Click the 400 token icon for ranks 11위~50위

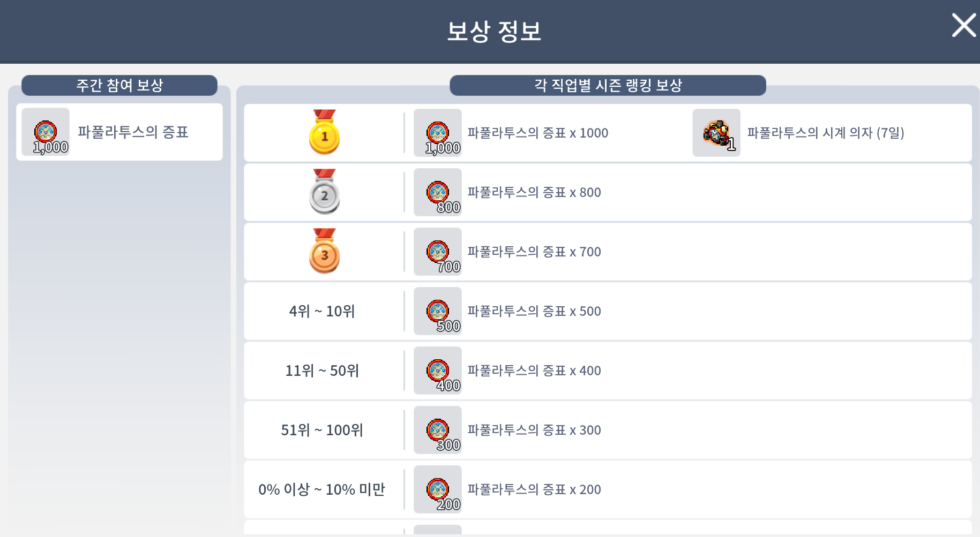pyautogui.click(x=438, y=370)
